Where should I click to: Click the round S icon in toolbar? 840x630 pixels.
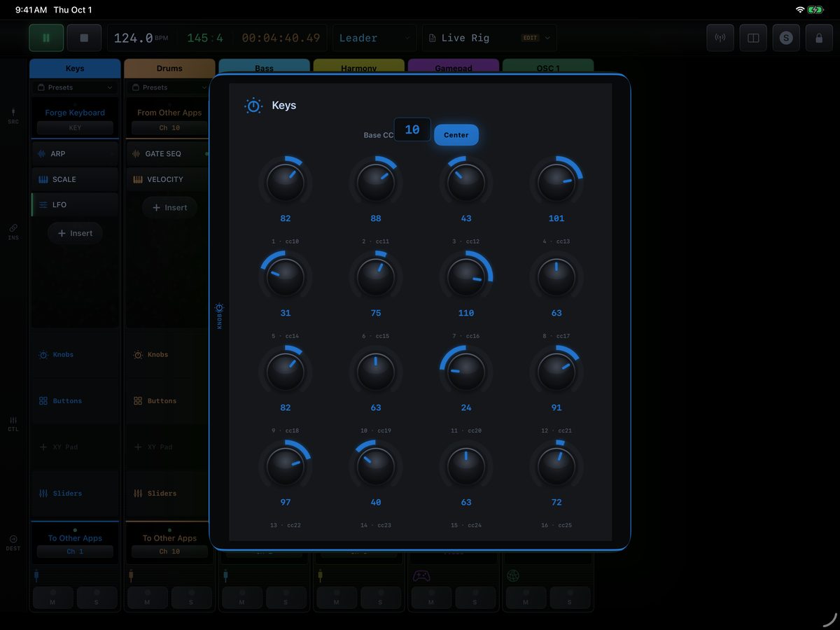tap(786, 38)
